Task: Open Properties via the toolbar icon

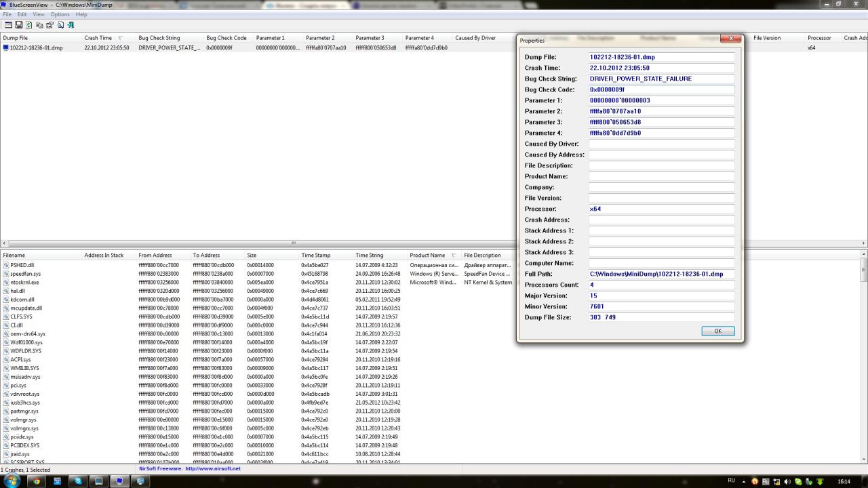Action: click(50, 25)
